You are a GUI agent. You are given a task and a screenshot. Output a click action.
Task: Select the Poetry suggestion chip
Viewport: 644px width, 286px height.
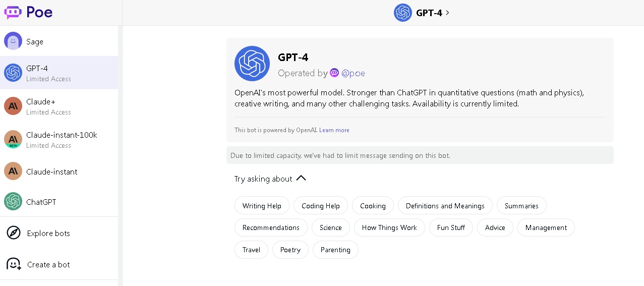290,250
